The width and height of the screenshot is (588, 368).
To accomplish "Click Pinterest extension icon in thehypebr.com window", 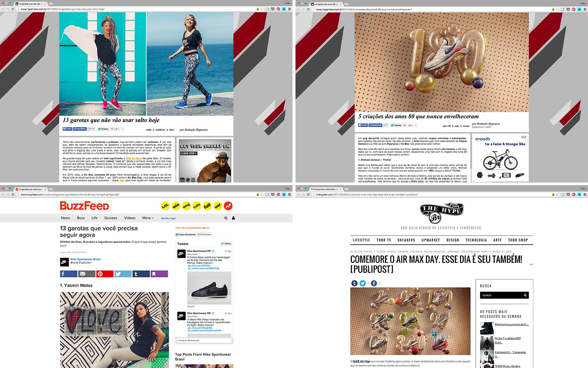I will (x=574, y=194).
